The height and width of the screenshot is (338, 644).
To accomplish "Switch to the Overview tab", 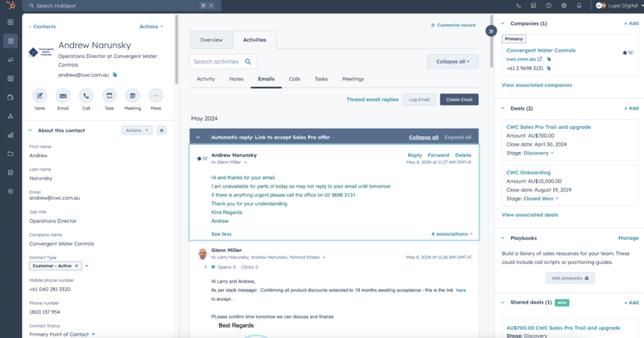I will pos(211,40).
